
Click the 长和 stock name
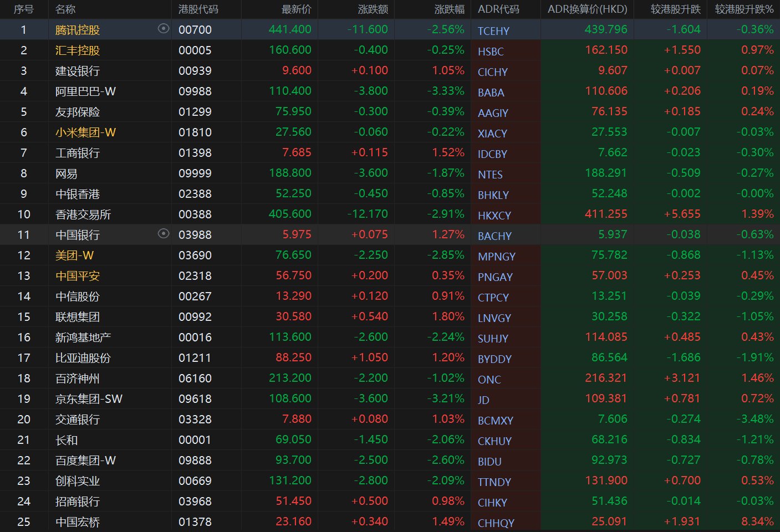point(67,440)
